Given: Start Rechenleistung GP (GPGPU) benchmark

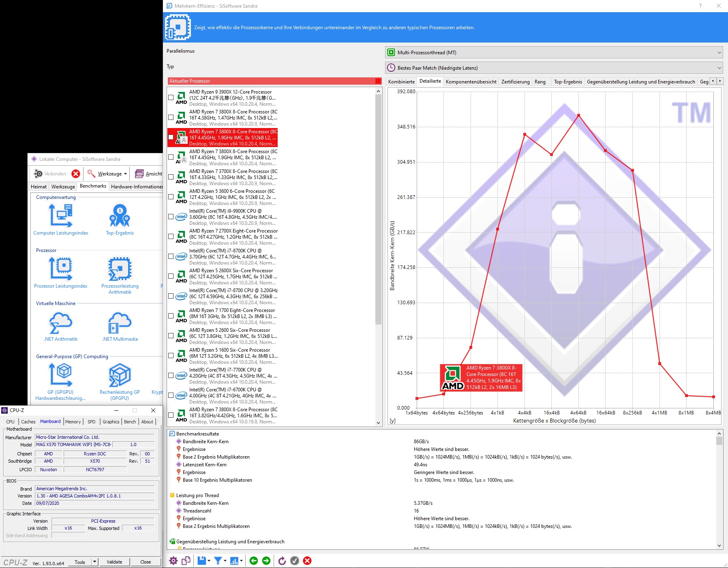Looking at the screenshot, I should [x=120, y=375].
